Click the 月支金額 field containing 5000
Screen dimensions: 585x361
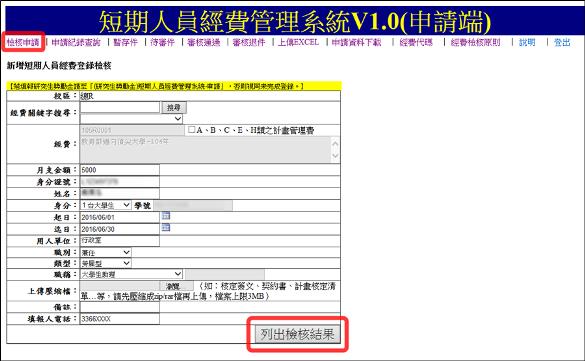tap(120, 170)
